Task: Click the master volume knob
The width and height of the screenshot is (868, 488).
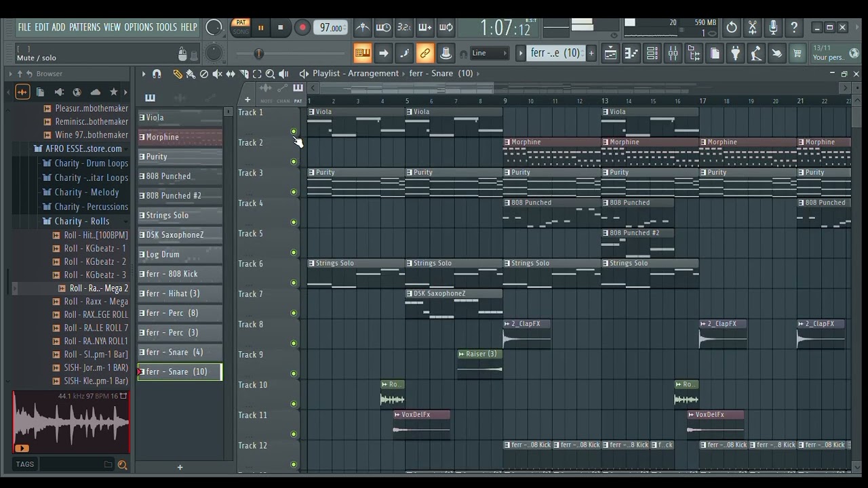Action: tap(214, 28)
